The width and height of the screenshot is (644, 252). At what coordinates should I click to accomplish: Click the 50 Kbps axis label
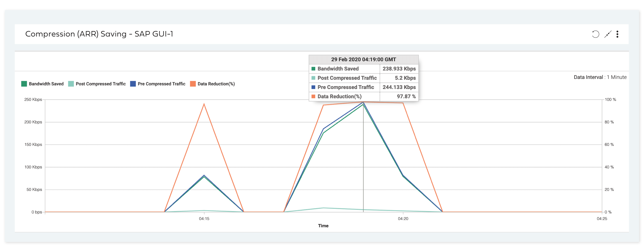(x=34, y=190)
